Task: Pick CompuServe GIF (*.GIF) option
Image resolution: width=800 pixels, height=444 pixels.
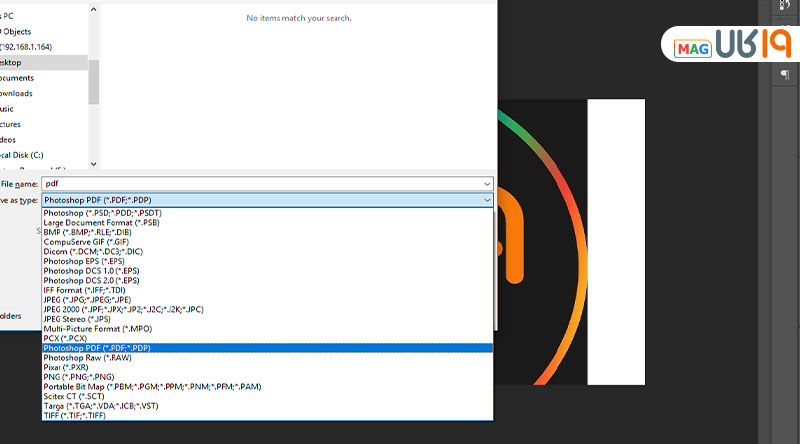Action: coord(85,241)
